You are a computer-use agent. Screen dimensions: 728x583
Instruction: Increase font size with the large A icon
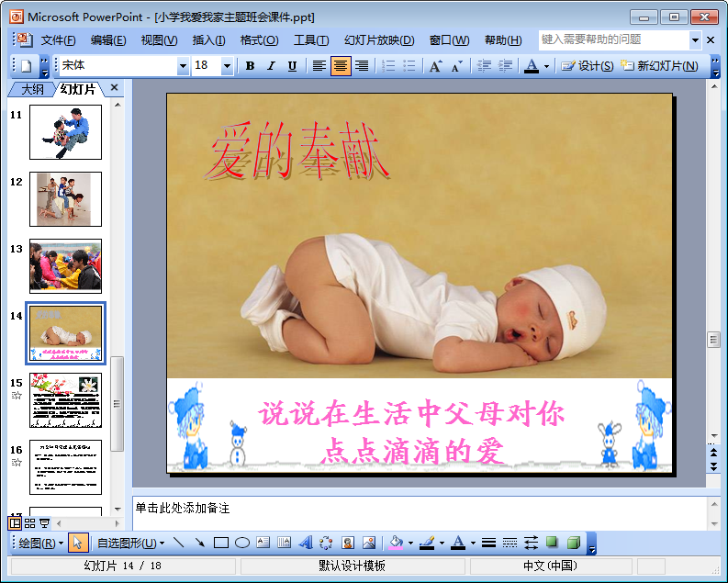(435, 66)
